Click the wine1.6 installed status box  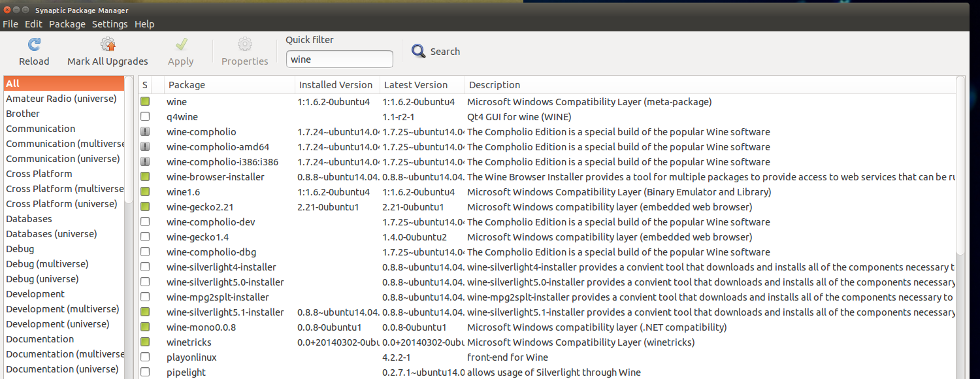pyautogui.click(x=145, y=192)
